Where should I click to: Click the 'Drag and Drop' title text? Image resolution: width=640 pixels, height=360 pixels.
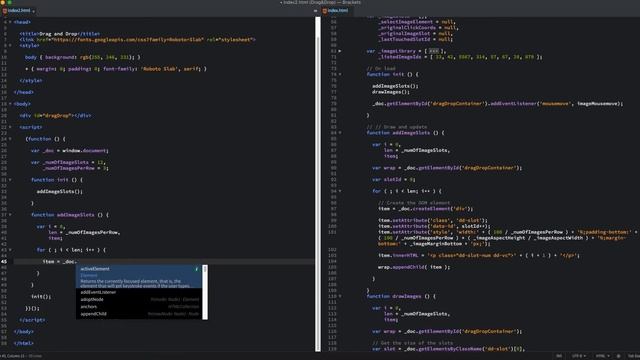coord(58,34)
